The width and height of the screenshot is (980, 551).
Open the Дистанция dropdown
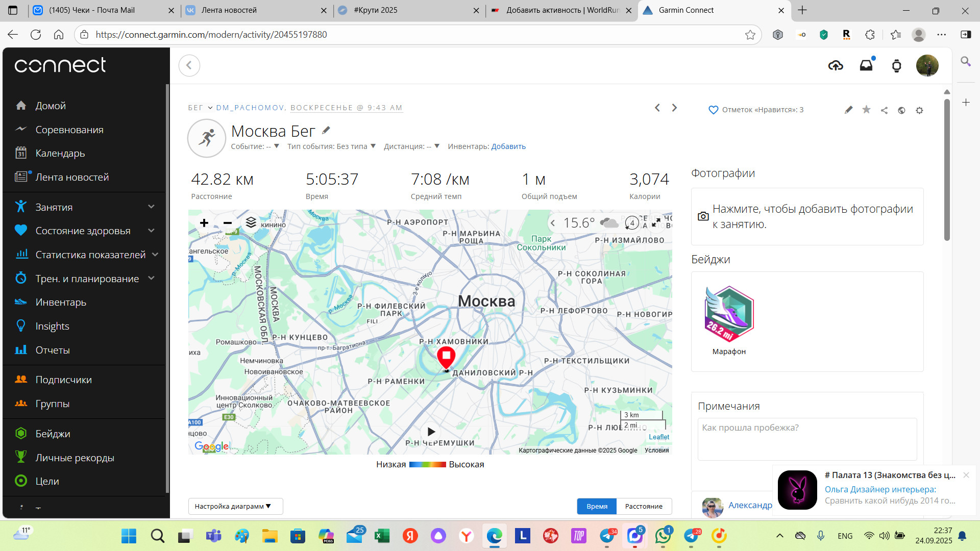tap(411, 146)
